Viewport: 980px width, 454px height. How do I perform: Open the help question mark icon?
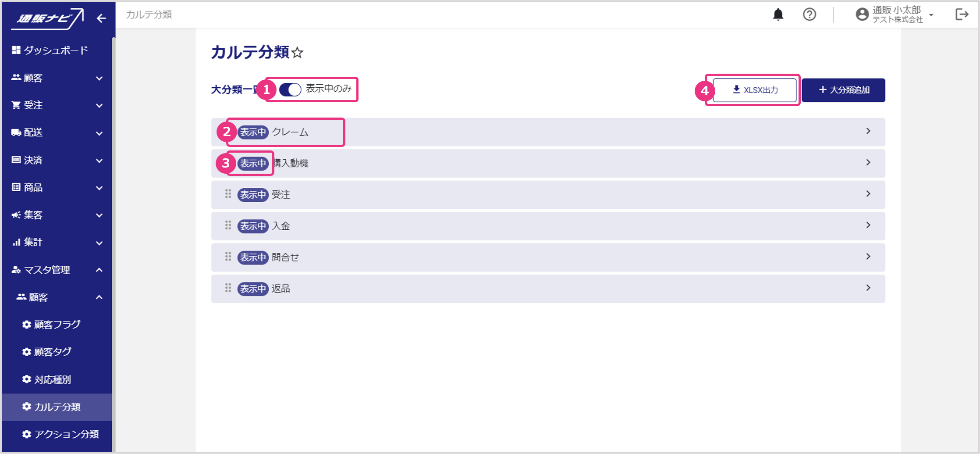pyautogui.click(x=809, y=14)
